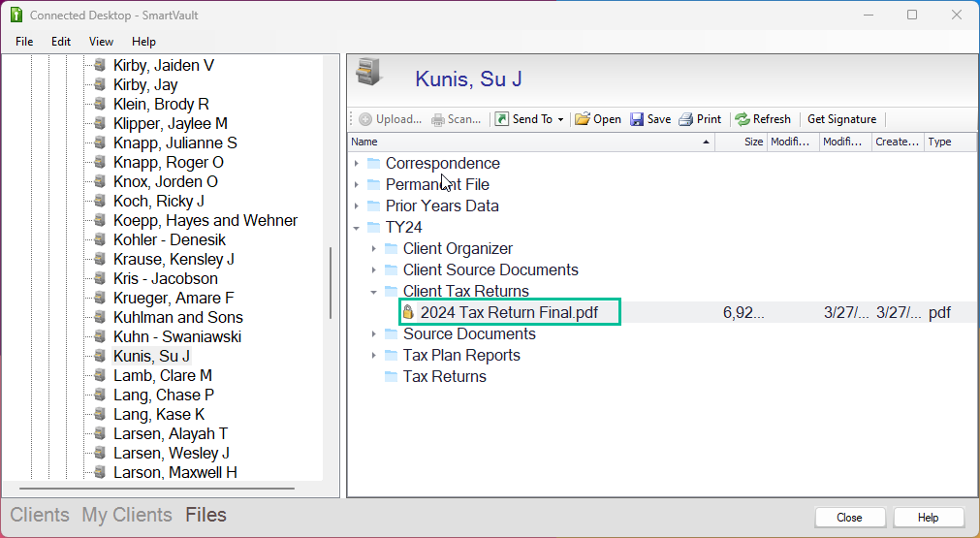980x538 pixels.
Task: Expand the Correspondence folder
Action: point(357,164)
